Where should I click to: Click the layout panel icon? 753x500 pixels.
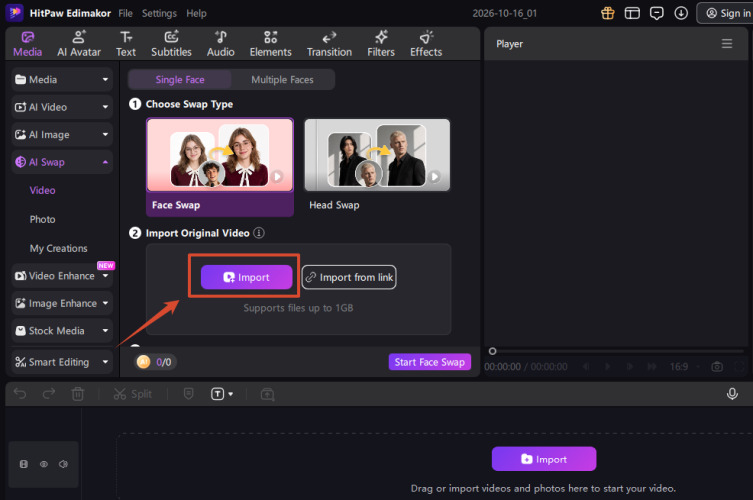632,13
